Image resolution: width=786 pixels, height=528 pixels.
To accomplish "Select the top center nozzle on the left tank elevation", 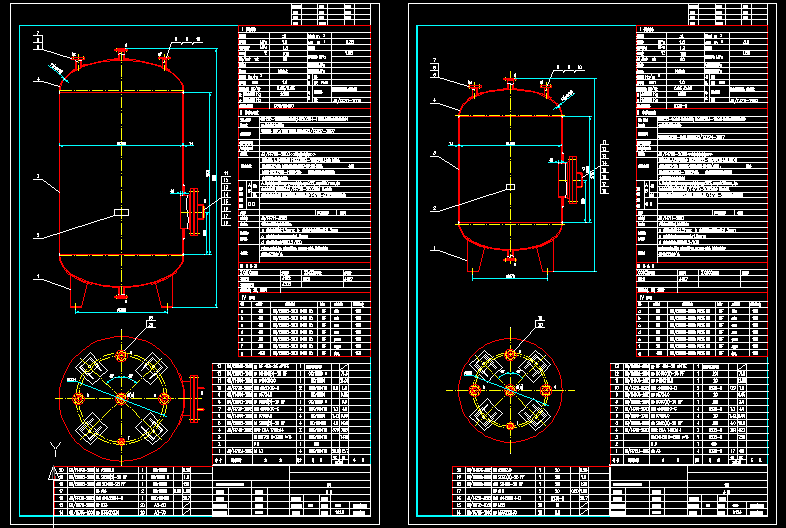I will 121,51.
